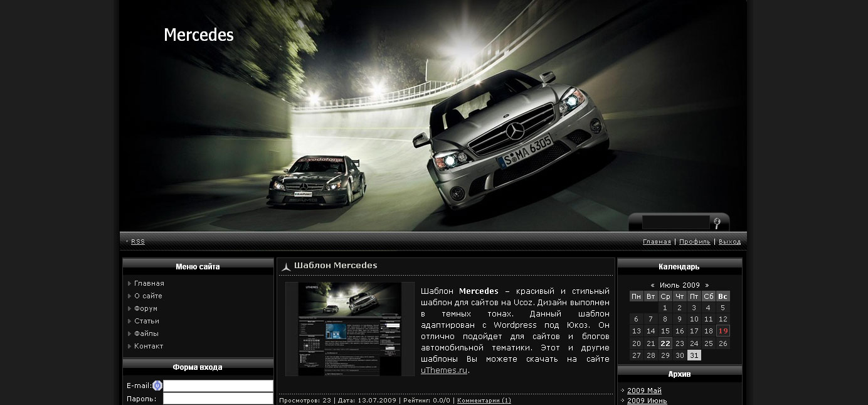Open Статьи in the site menu
The image size is (868, 405).
tap(147, 321)
